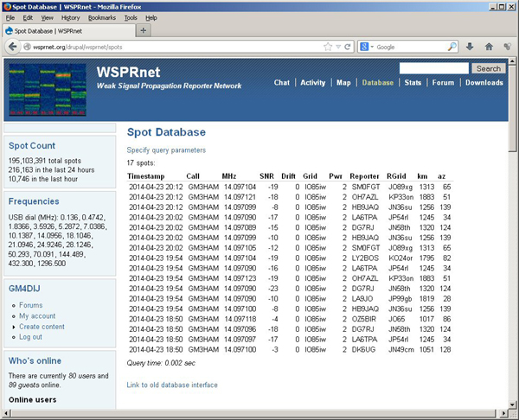Select the Spot Database browser tab

click(69, 31)
